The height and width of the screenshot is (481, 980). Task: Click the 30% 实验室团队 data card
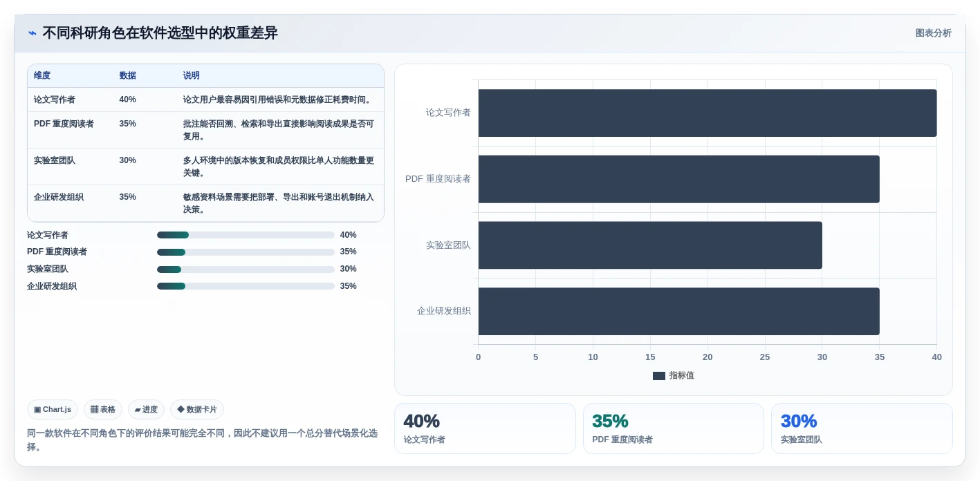862,428
